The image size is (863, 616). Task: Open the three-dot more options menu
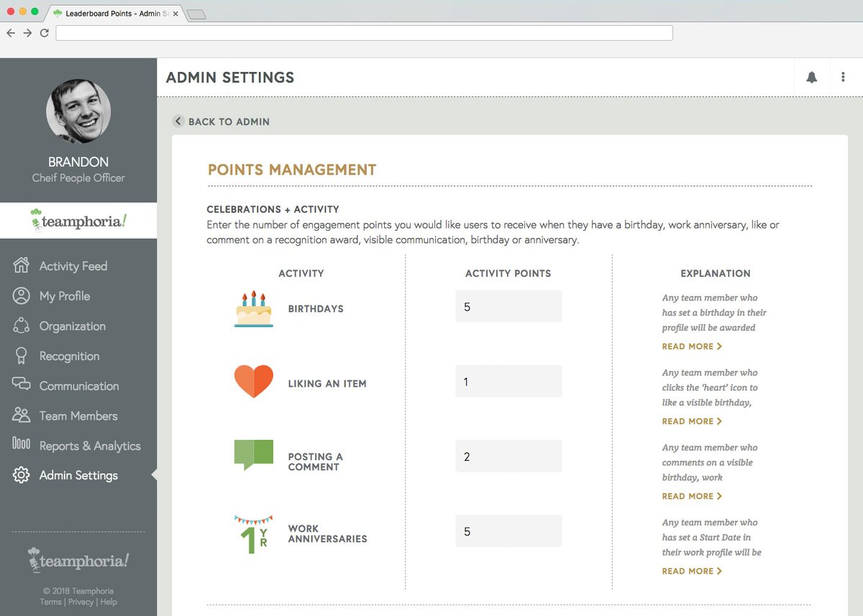(843, 78)
